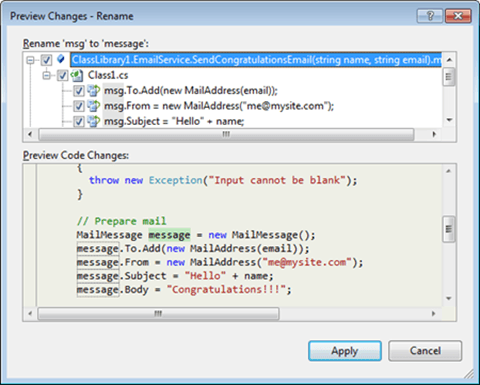Screen dimensions: 480x385
Task: Click code preview scroll down arrow
Action: 449,298
